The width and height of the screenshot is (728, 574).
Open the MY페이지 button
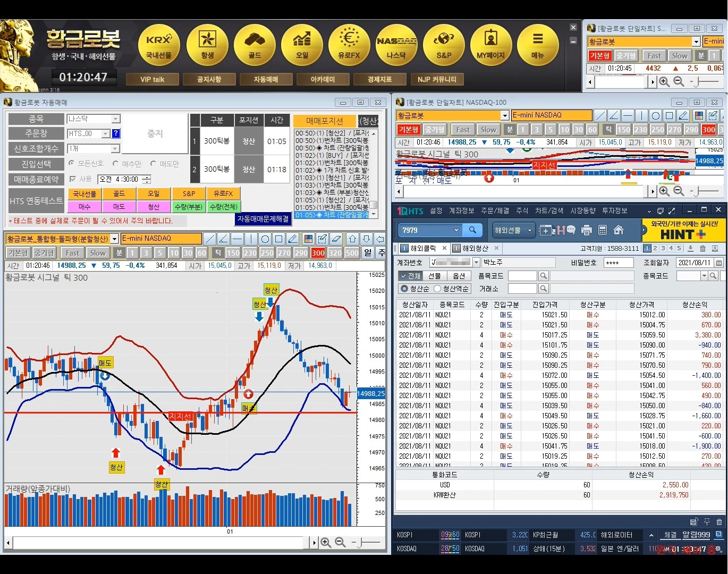[491, 45]
